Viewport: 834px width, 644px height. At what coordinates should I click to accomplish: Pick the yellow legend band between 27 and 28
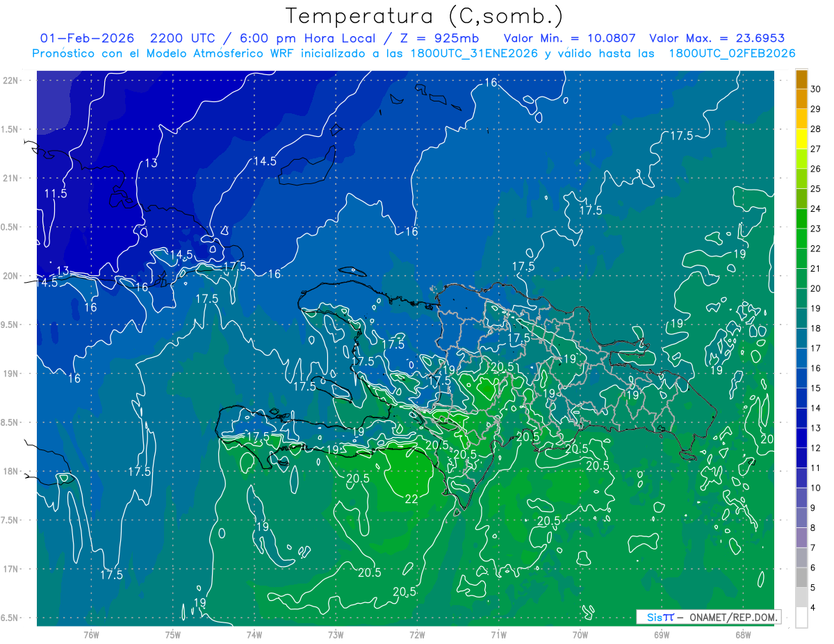[x=801, y=140]
